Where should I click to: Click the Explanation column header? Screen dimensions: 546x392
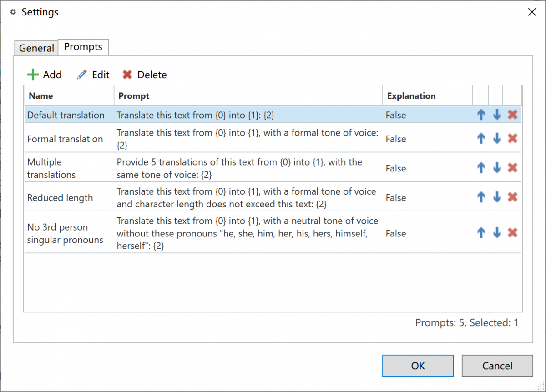pos(427,96)
